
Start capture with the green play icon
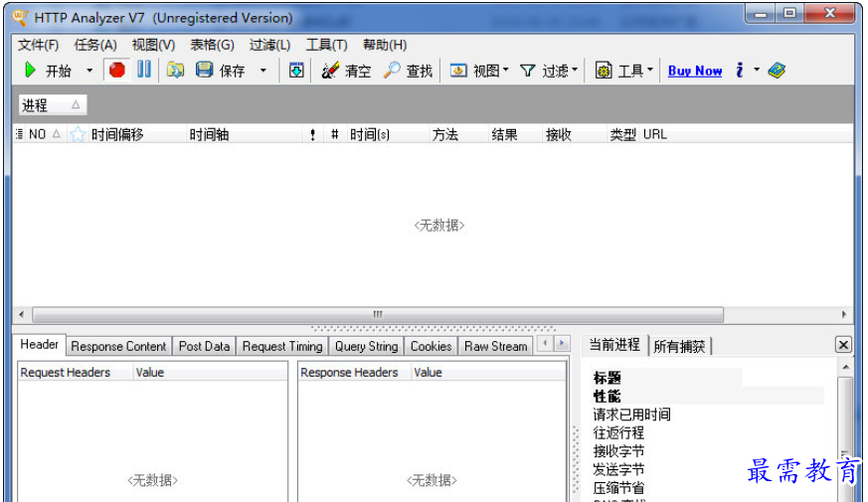pos(30,71)
